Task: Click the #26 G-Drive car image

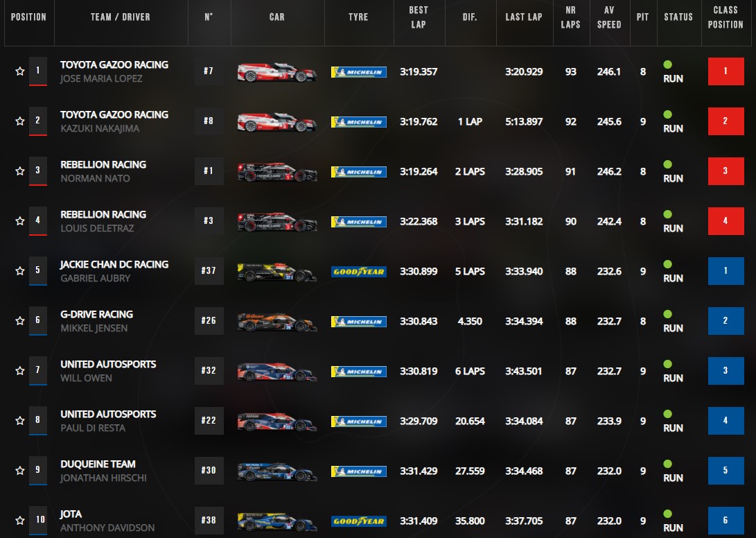Action: (x=276, y=322)
